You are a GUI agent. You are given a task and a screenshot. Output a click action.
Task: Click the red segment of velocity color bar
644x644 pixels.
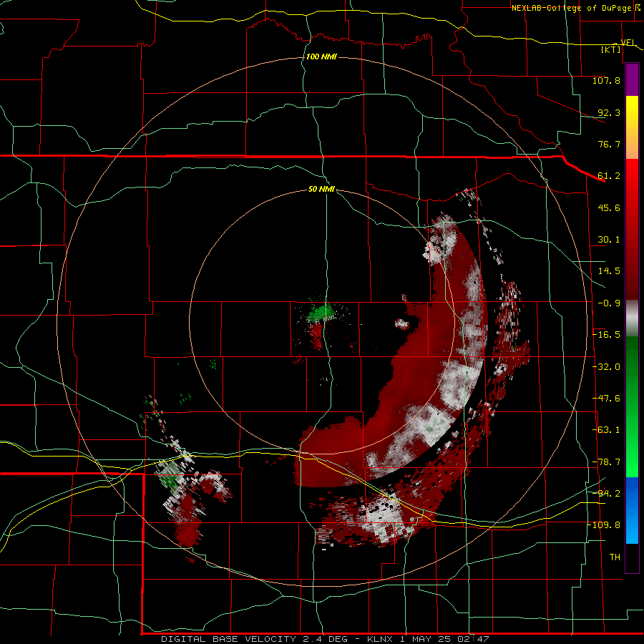(x=632, y=229)
